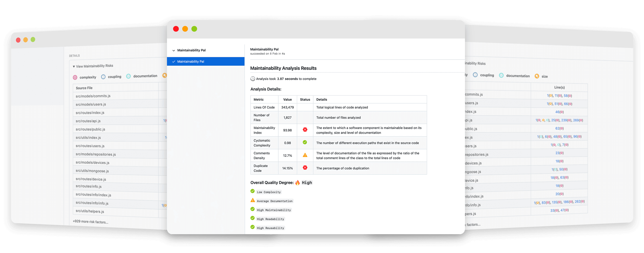Viewport: 644px width, 253px height.
Task: Select src/routes/info/info.js in the left window
Action: point(92,203)
